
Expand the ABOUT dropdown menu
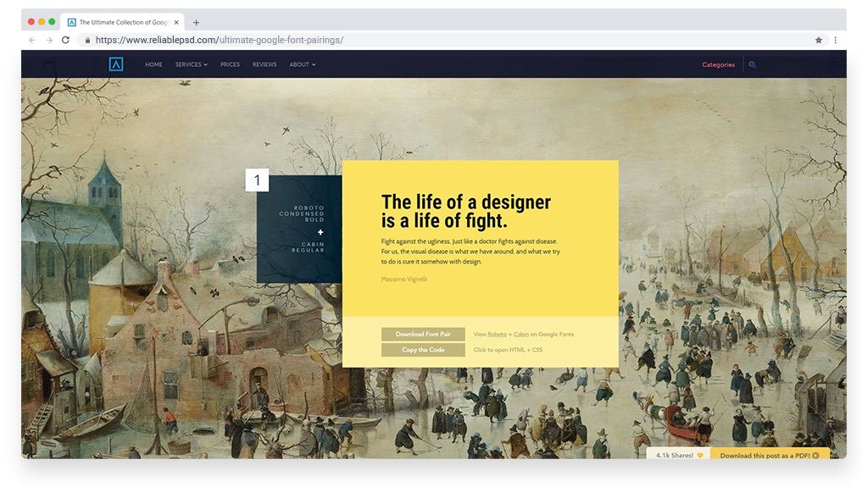[303, 64]
